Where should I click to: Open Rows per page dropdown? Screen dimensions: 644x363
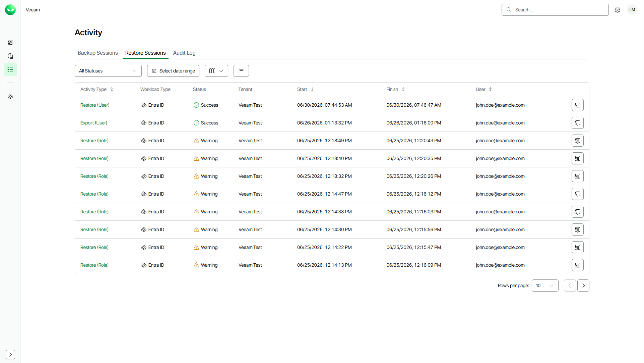click(545, 286)
